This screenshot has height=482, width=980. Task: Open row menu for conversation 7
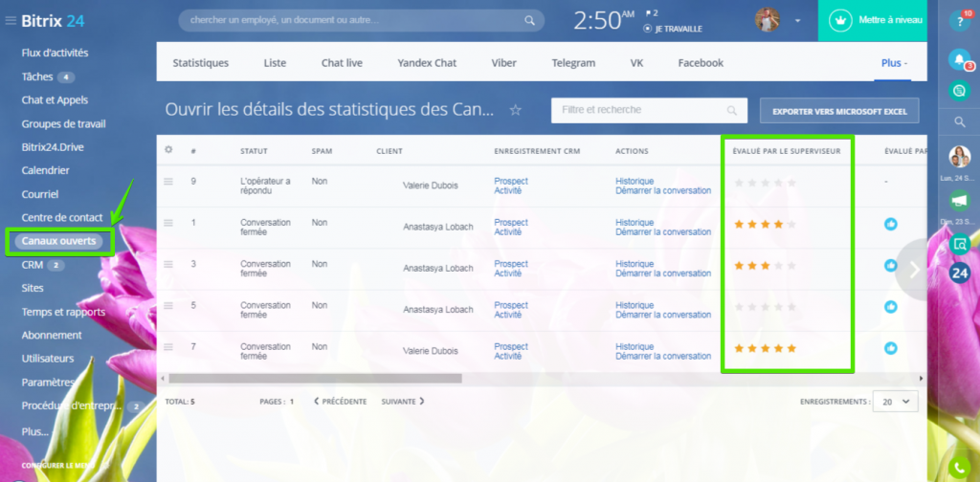pos(168,347)
